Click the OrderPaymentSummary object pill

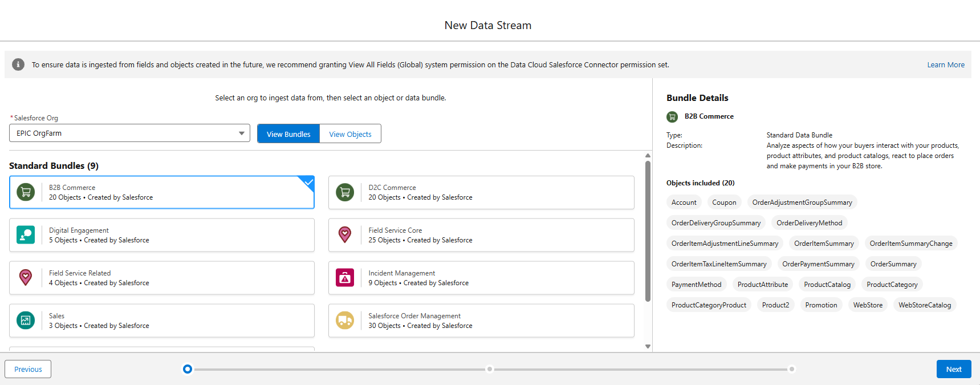tap(818, 264)
